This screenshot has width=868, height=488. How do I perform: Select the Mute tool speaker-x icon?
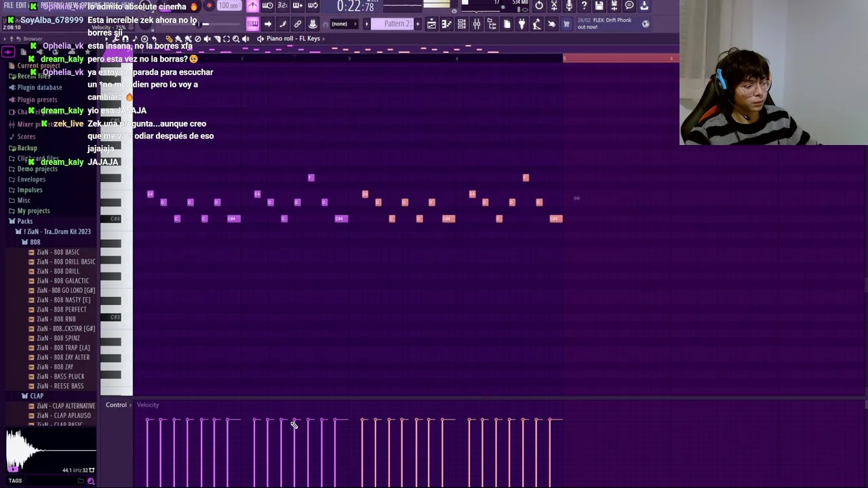[208, 39]
